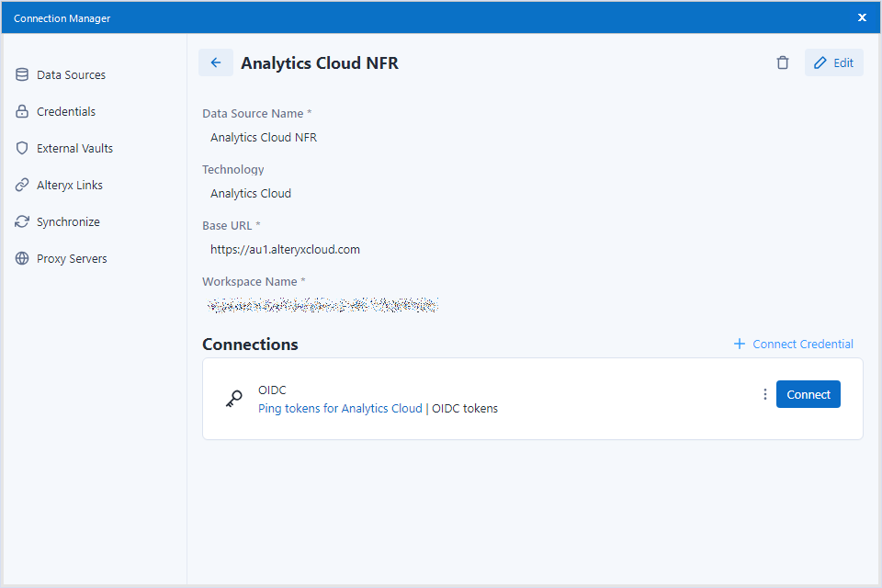Screen dimensions: 882x588
Task: Click Connect Credential link
Action: pyautogui.click(x=803, y=344)
